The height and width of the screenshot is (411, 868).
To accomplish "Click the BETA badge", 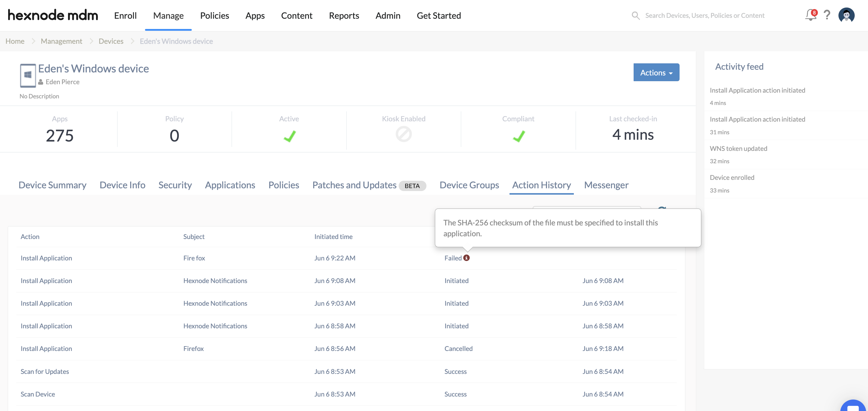I will coord(412,186).
